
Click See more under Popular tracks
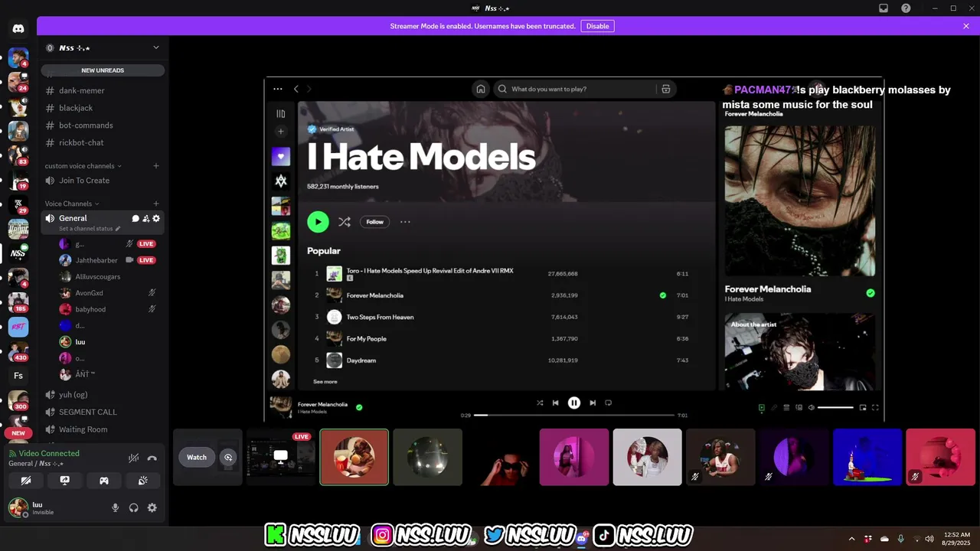[325, 381]
